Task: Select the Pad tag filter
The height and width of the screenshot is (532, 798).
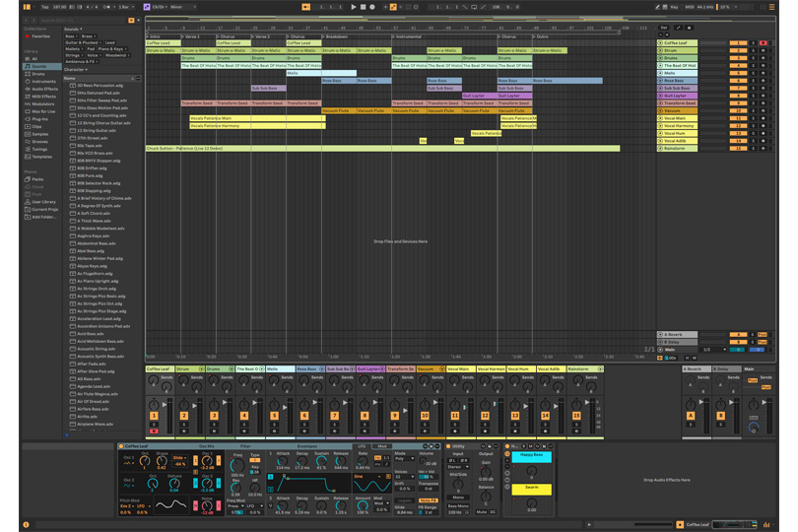Action: click(x=91, y=49)
